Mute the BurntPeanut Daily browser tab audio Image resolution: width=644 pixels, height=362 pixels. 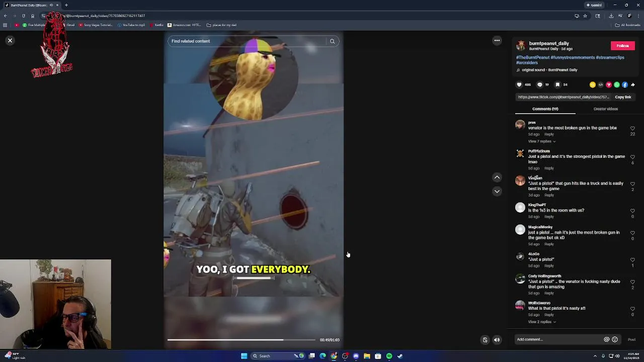click(51, 5)
